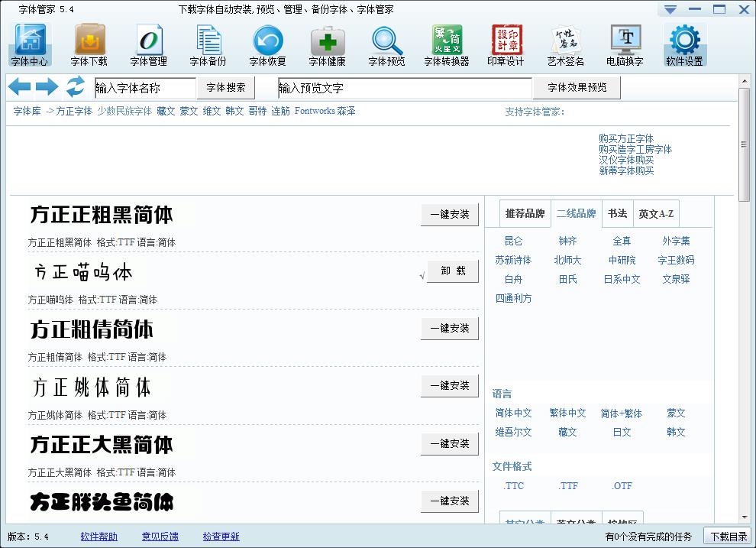Open the 少数民族字体 category link
Image resolution: width=756 pixels, height=548 pixels.
[124, 111]
